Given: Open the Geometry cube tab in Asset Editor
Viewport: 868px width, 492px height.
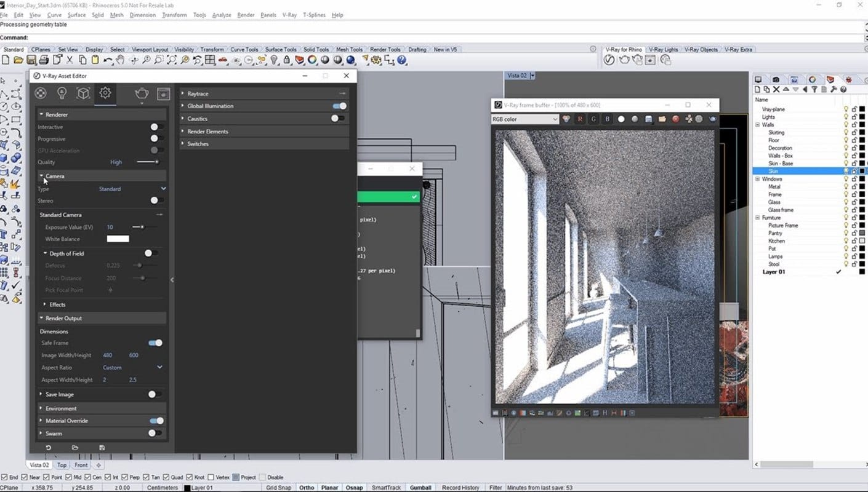Looking at the screenshot, I should click(83, 93).
